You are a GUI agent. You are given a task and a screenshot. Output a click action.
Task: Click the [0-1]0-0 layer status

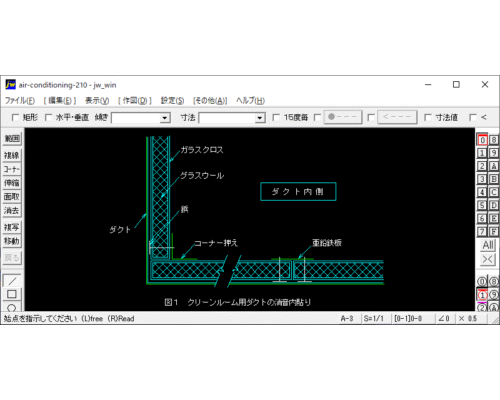point(408,319)
